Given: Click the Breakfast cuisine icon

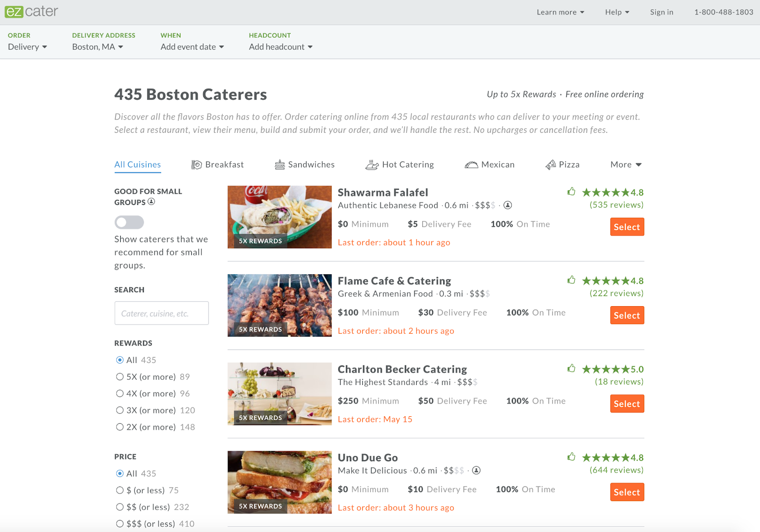Looking at the screenshot, I should pyautogui.click(x=196, y=165).
